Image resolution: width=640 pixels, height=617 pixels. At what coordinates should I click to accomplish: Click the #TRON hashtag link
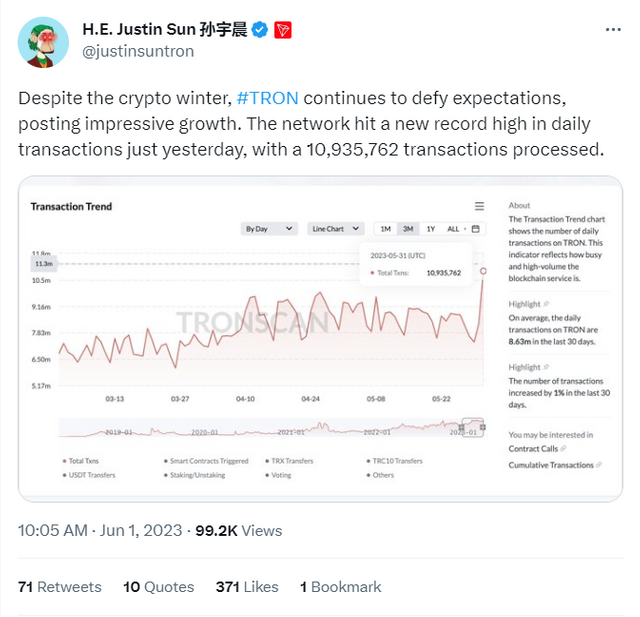click(267, 98)
